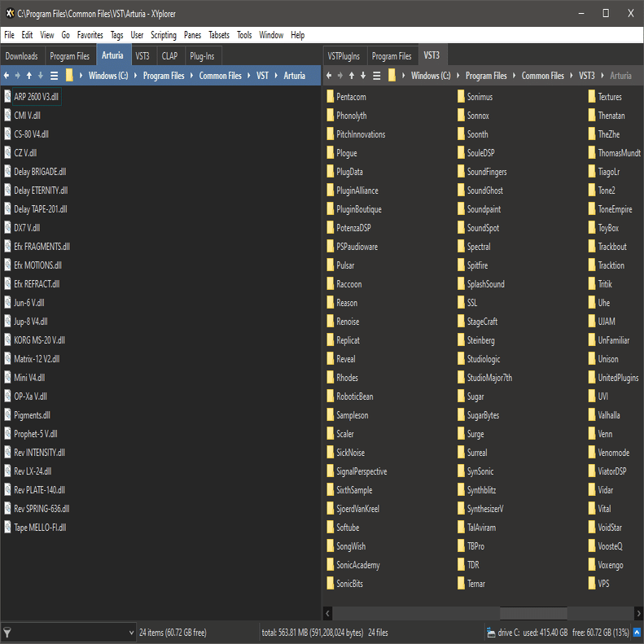Click the Reason folder icon
The image size is (644, 644).
[x=331, y=303]
